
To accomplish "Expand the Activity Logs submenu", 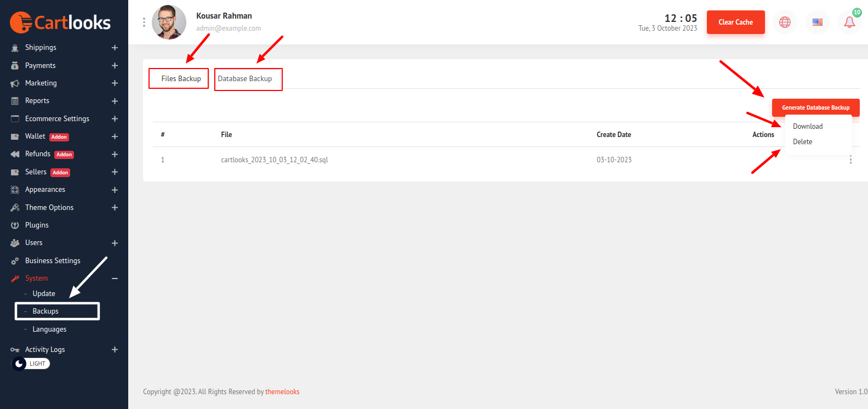I will click(x=115, y=350).
